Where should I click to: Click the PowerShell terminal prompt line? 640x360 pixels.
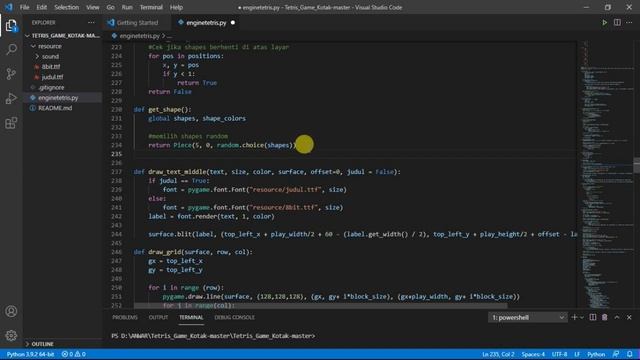[213, 336]
